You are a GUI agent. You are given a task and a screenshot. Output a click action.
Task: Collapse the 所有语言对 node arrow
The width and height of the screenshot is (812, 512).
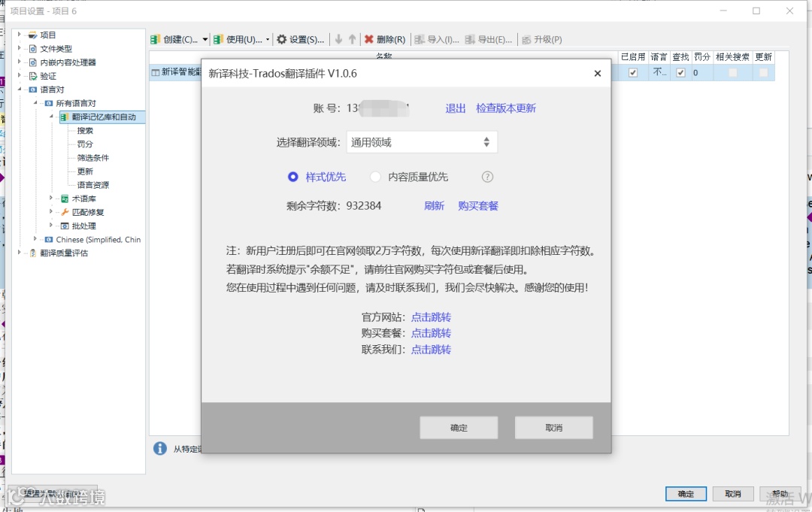point(35,102)
